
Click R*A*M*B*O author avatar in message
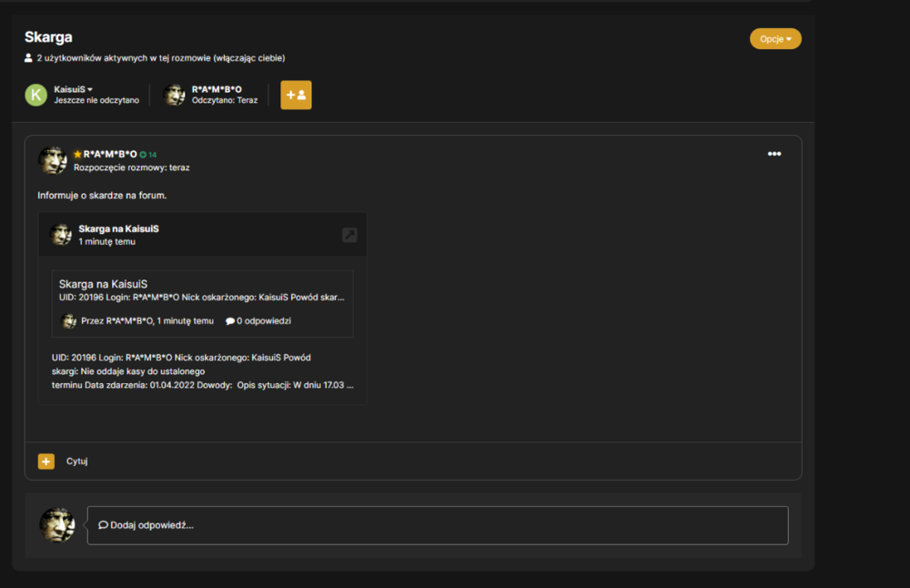pos(53,160)
